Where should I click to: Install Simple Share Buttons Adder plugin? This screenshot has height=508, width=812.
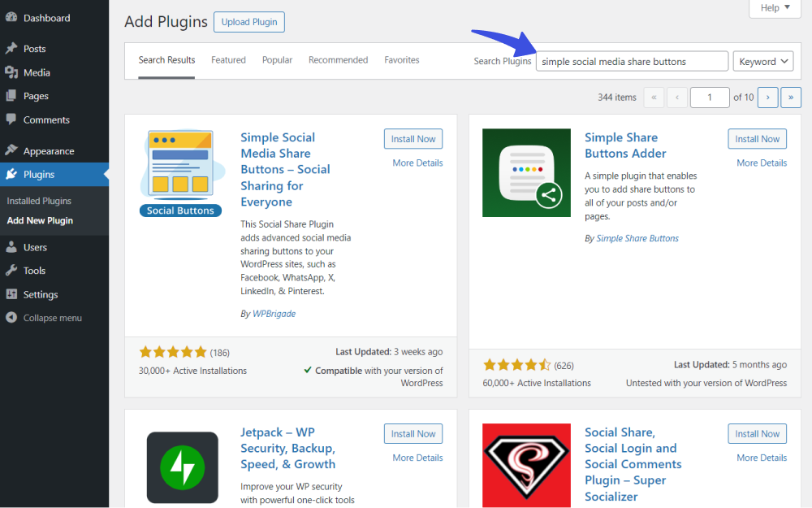coord(757,139)
